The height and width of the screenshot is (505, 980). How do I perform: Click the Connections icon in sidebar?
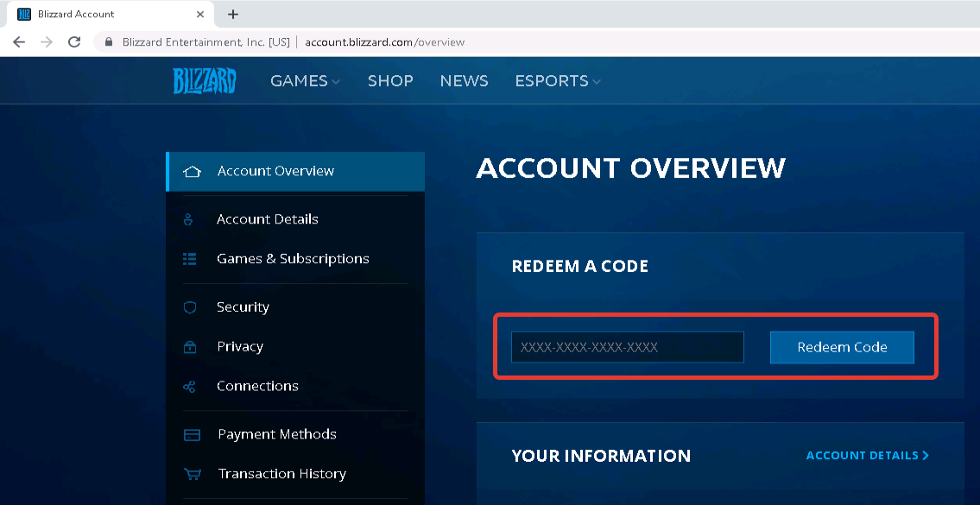coord(190,387)
